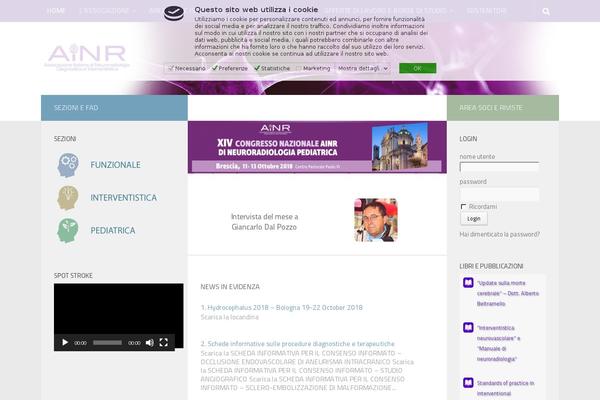Toggle the Necessario cookie checkbox
The image size is (600, 400).
pyautogui.click(x=171, y=68)
